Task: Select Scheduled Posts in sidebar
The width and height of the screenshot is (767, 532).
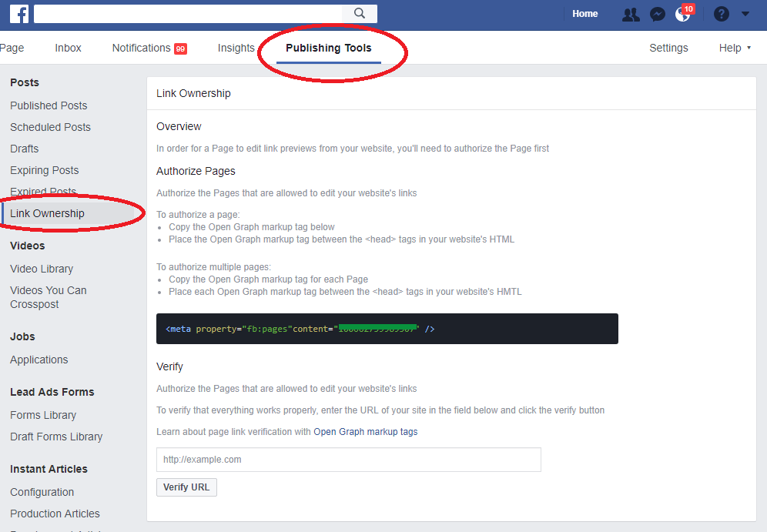Action: click(x=50, y=127)
